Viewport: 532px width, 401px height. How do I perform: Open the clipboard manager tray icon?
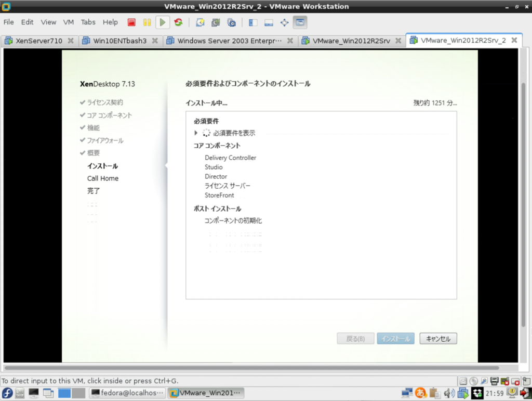point(435,393)
